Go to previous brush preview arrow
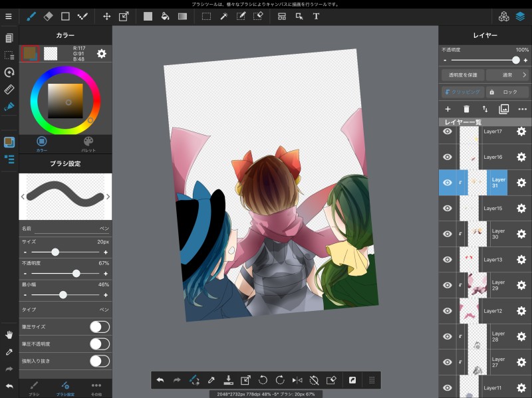The height and width of the screenshot is (398, 532). pyautogui.click(x=23, y=197)
